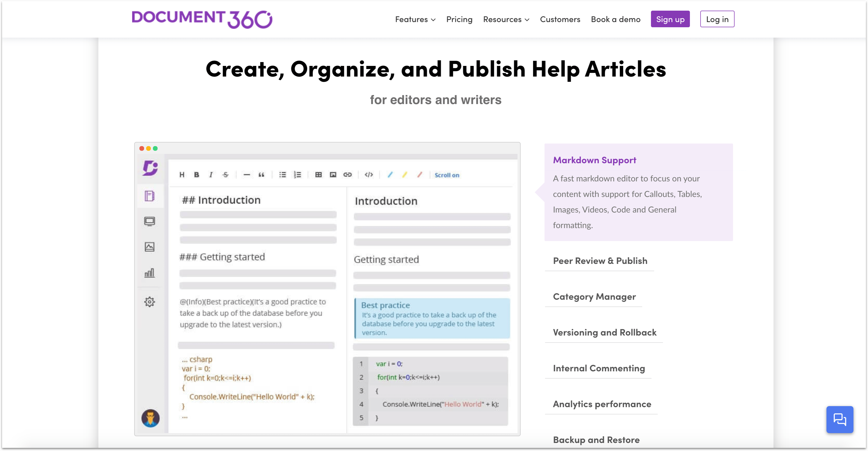
Task: Toggle Italic formatting in editor toolbar
Action: [x=211, y=174]
